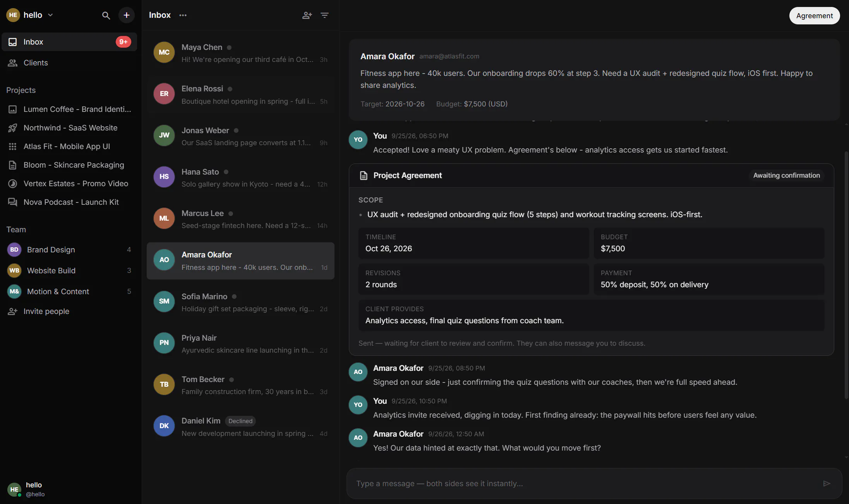This screenshot has height=504, width=849.
Task: Click the chat scrollbar
Action: pyautogui.click(x=846, y=275)
